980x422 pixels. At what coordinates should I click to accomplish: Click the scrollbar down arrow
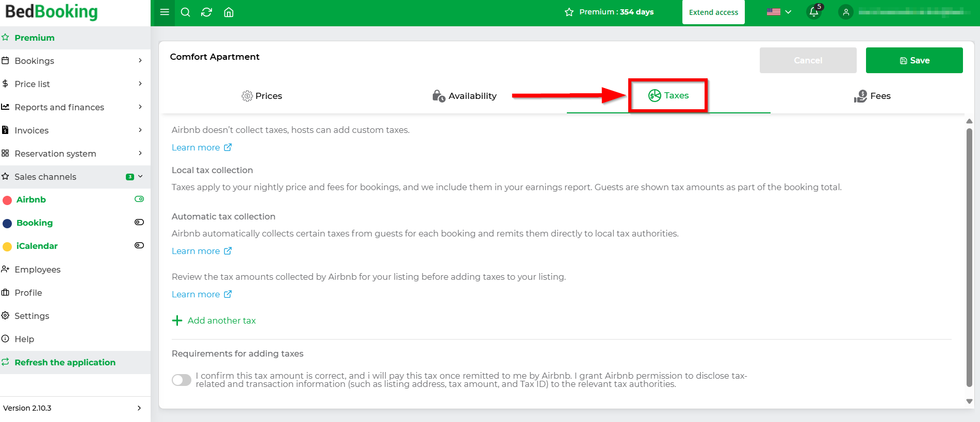click(x=969, y=401)
